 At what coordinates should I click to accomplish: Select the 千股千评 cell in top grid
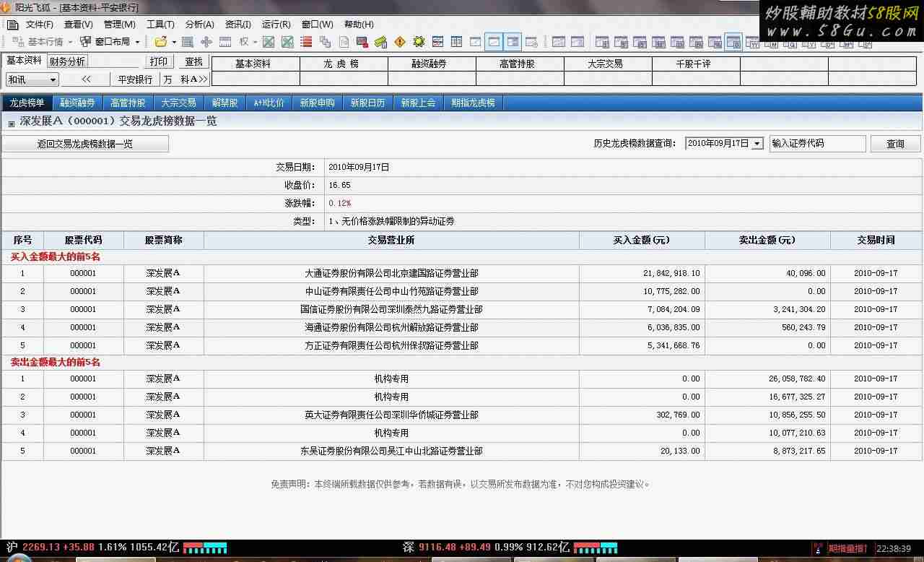click(696, 64)
